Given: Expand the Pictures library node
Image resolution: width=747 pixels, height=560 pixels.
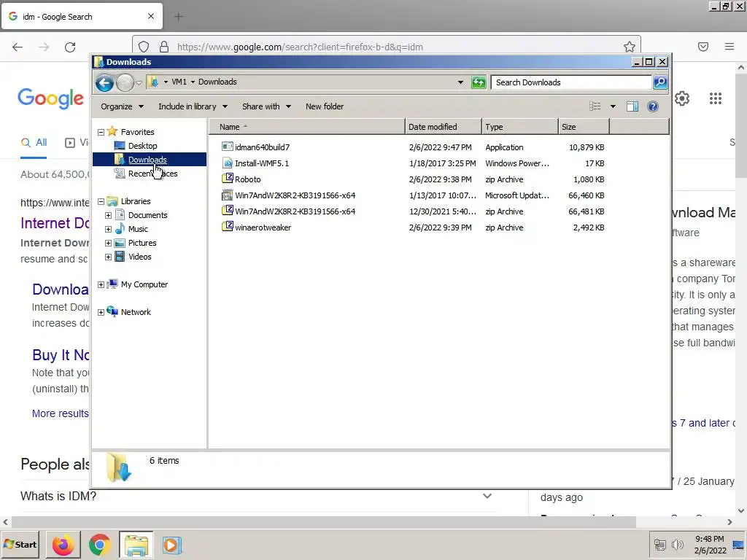Looking at the screenshot, I should pyautogui.click(x=108, y=243).
